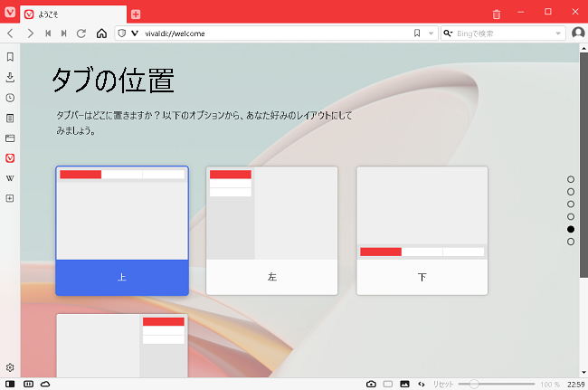
Task: Open the Downloads panel
Action: click(x=10, y=77)
